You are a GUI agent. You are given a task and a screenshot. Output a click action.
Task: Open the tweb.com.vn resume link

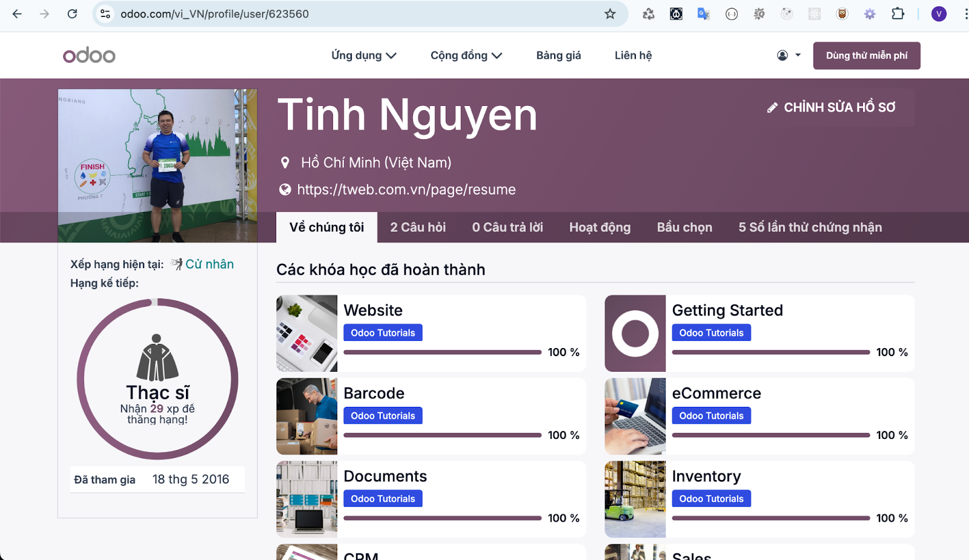coord(406,189)
